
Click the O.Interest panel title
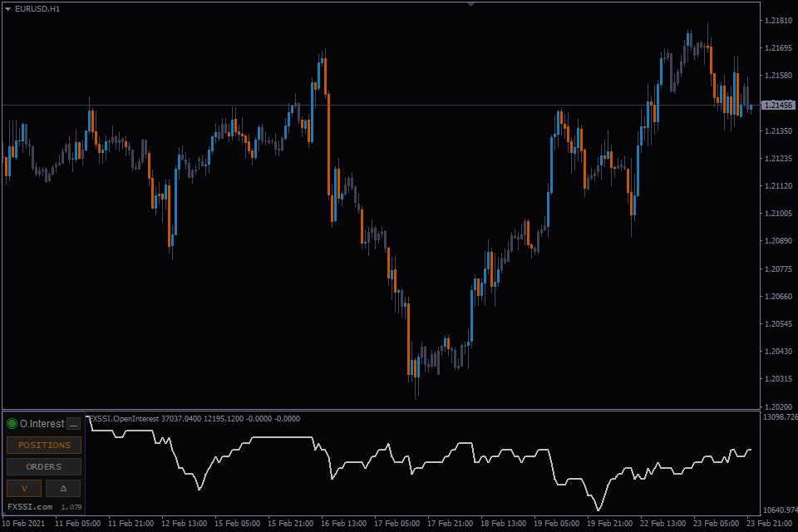(x=42, y=424)
